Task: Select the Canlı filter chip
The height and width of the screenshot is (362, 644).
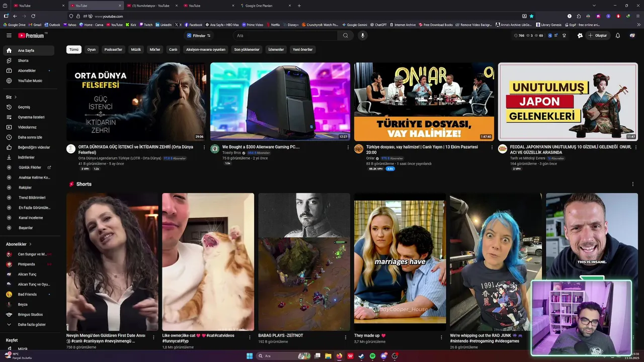Action: click(x=173, y=50)
